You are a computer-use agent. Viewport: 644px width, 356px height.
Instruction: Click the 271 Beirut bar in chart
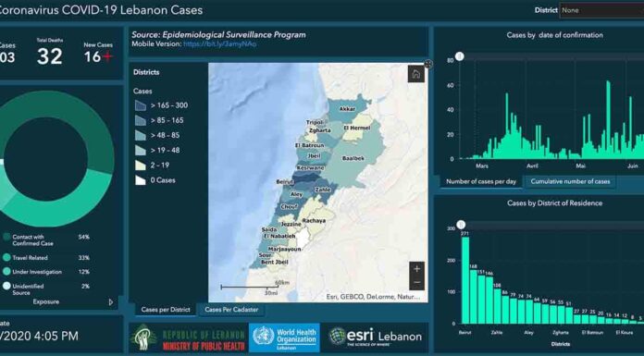(x=464, y=280)
